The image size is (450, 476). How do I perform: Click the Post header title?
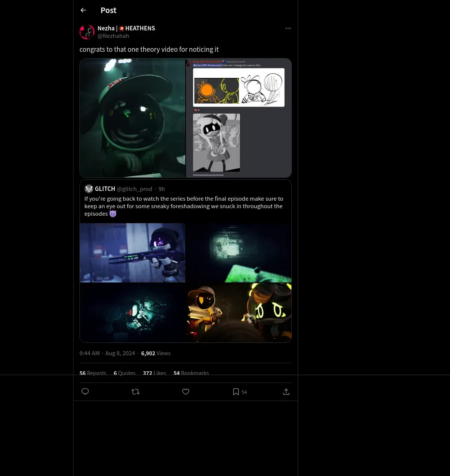click(x=108, y=11)
